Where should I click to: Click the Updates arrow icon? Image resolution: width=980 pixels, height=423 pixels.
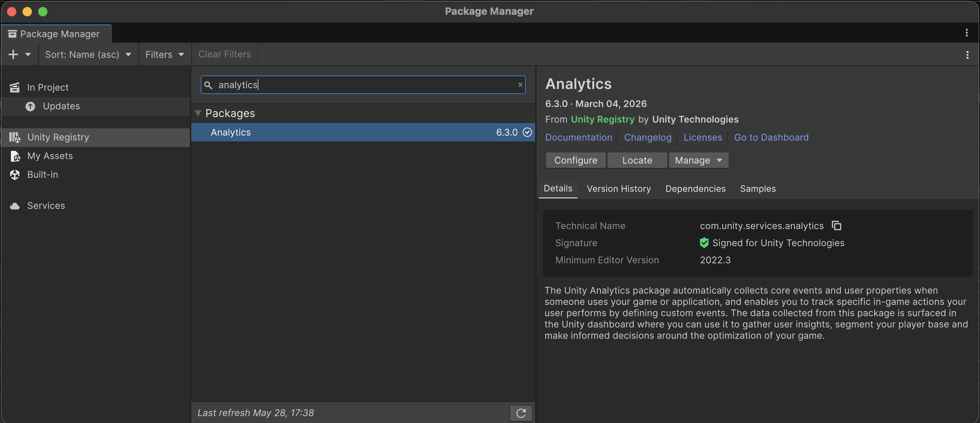click(x=30, y=106)
